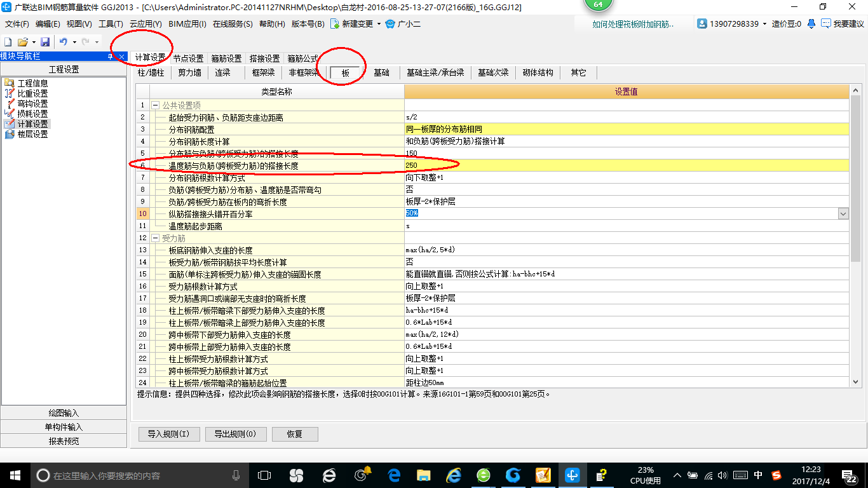Open the 工程设置 panel header
The image size is (868, 488).
pyautogui.click(x=64, y=69)
